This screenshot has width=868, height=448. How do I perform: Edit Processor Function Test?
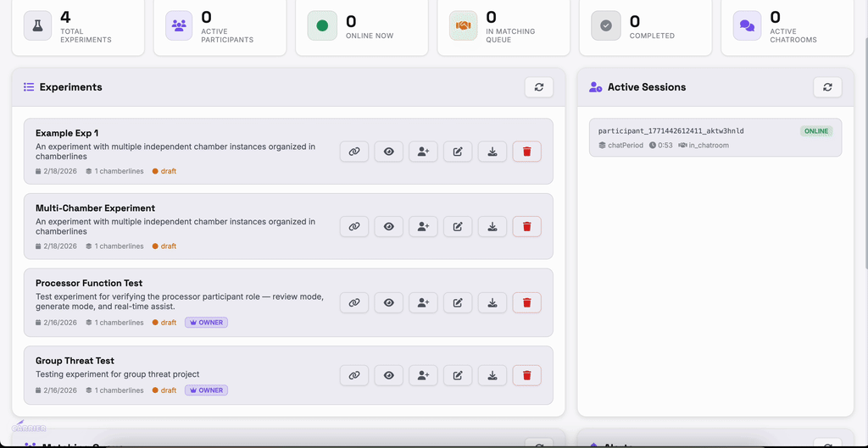[458, 302]
